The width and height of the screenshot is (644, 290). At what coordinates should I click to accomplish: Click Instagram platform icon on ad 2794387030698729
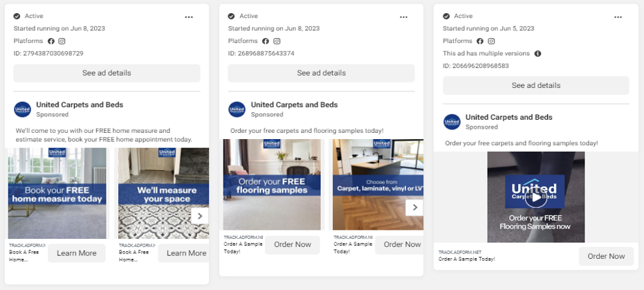62,41
